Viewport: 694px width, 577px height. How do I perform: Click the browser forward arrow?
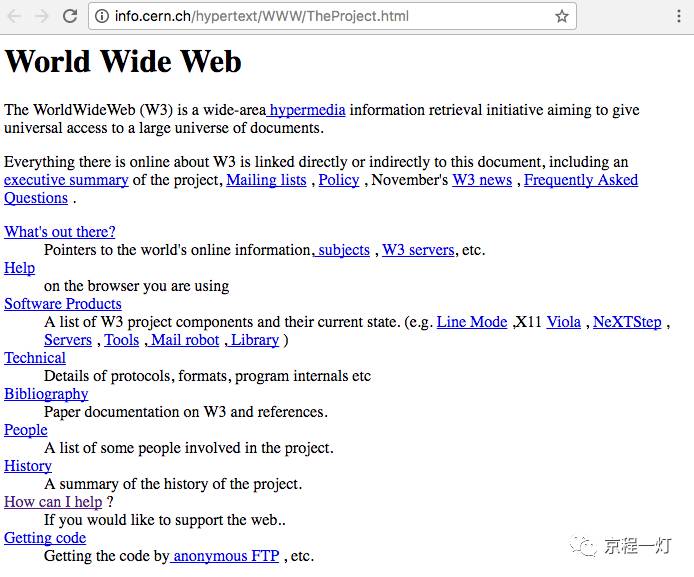[42, 16]
